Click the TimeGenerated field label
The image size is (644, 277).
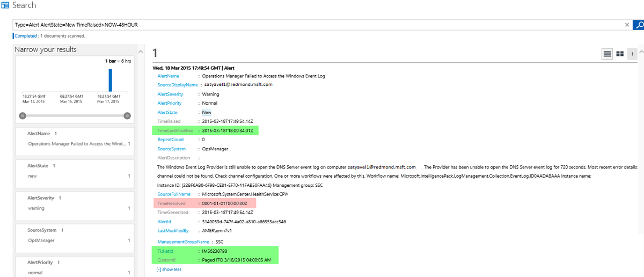click(173, 212)
